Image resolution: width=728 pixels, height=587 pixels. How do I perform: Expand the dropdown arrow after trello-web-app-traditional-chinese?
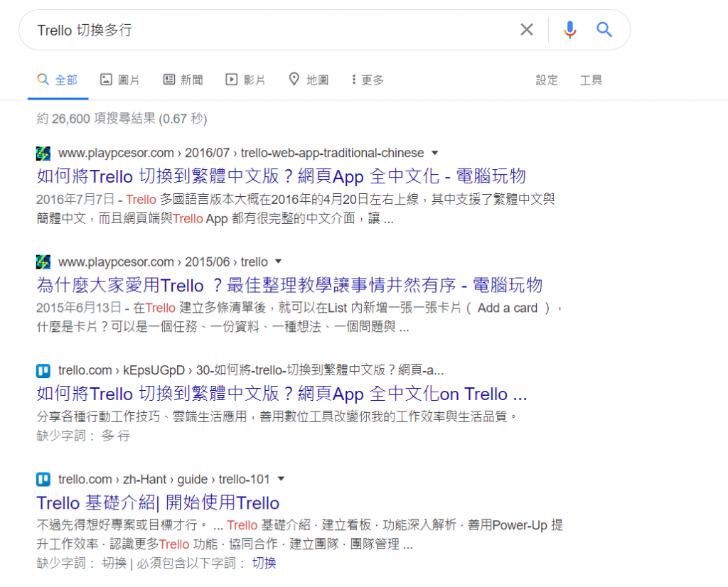coord(434,153)
